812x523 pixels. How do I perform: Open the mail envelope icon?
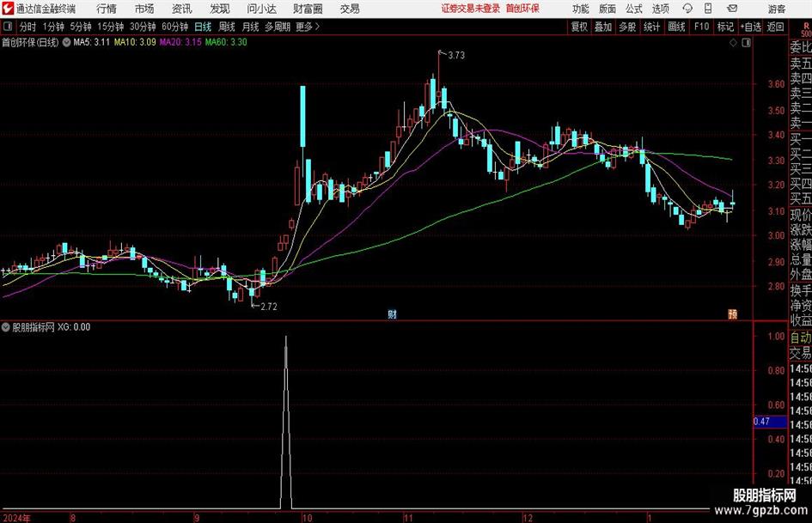(x=732, y=9)
